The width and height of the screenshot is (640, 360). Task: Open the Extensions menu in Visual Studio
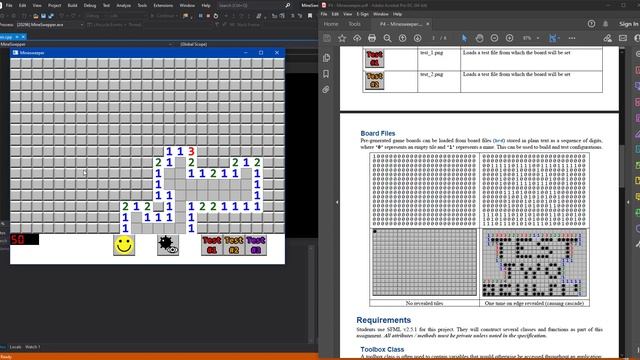coord(163,5)
